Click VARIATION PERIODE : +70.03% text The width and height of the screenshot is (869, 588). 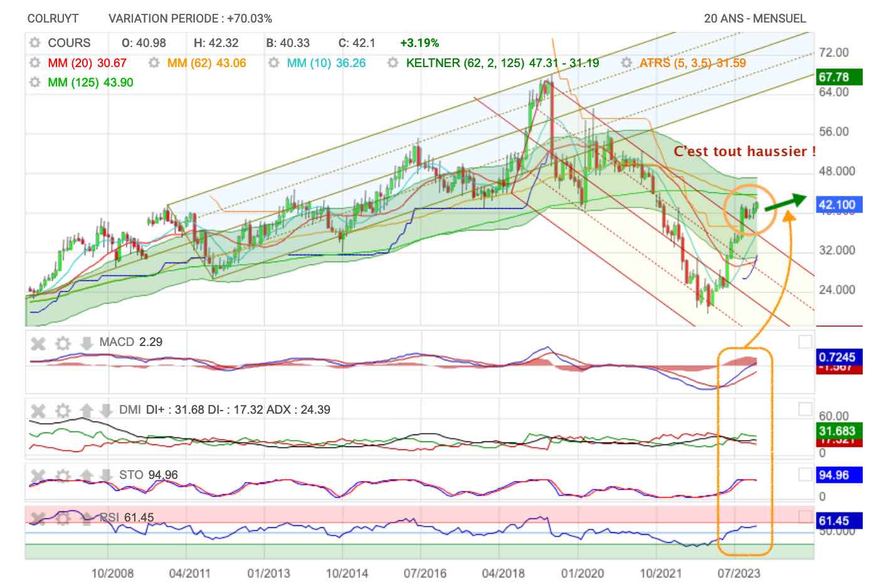(x=190, y=19)
